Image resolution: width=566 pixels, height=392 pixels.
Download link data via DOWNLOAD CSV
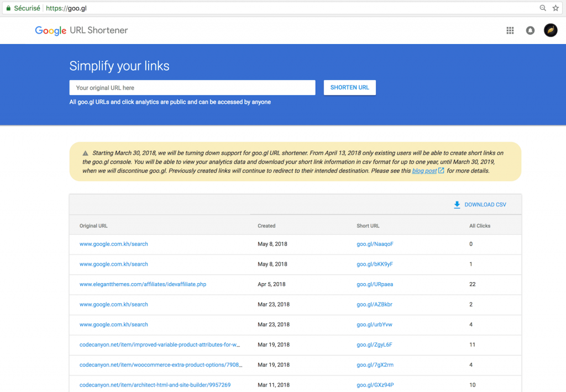point(486,205)
